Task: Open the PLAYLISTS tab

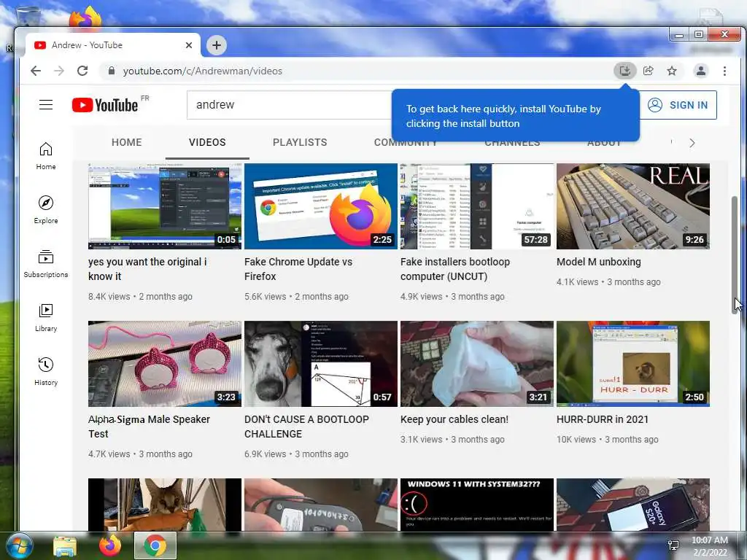Action: 300,142
